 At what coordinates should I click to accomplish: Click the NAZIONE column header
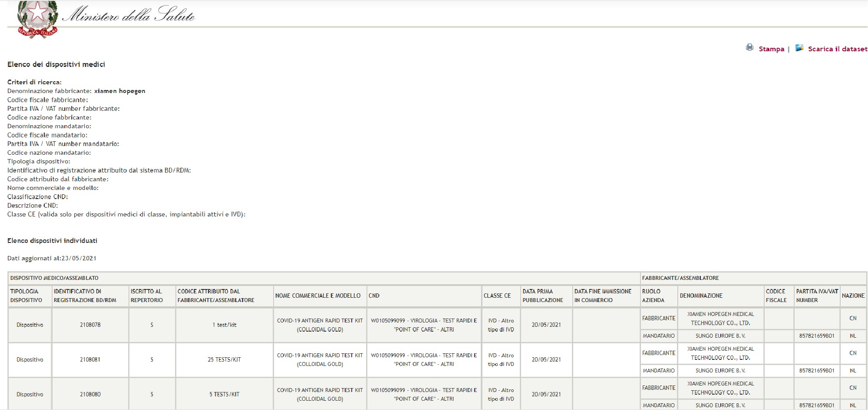(x=853, y=296)
